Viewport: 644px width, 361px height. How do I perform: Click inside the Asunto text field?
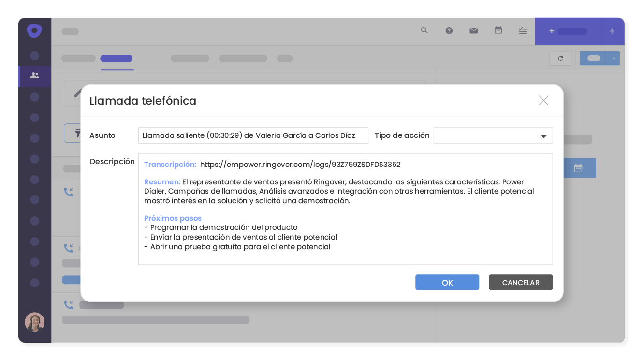pyautogui.click(x=253, y=135)
